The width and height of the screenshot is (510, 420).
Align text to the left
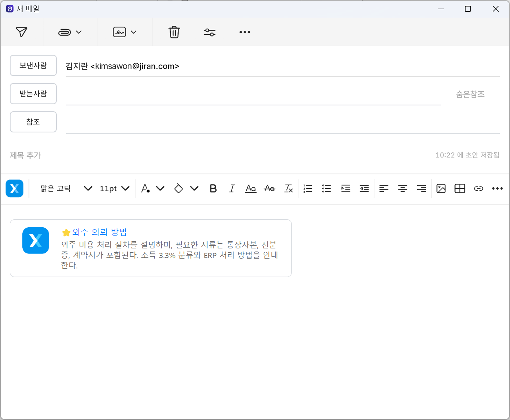[384, 188]
